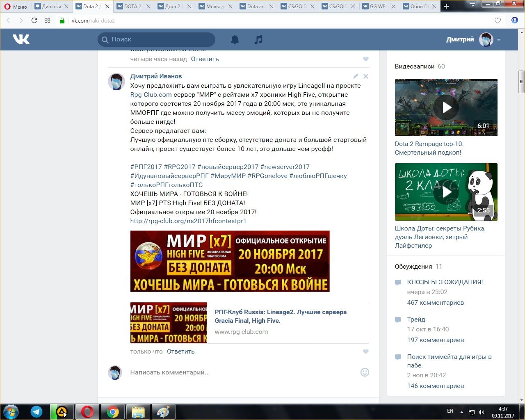Click the profile avatar in VK header
The image size is (525, 420).
tap(486, 39)
